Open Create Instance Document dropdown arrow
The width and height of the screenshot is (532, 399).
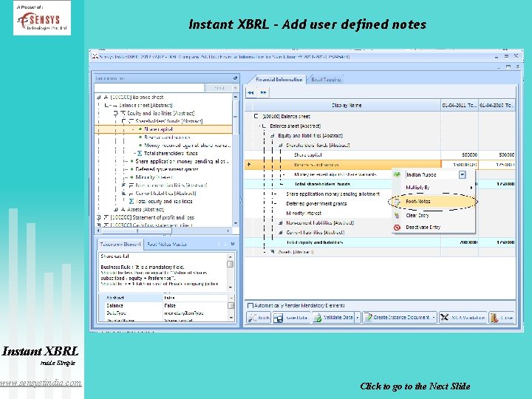point(434,318)
